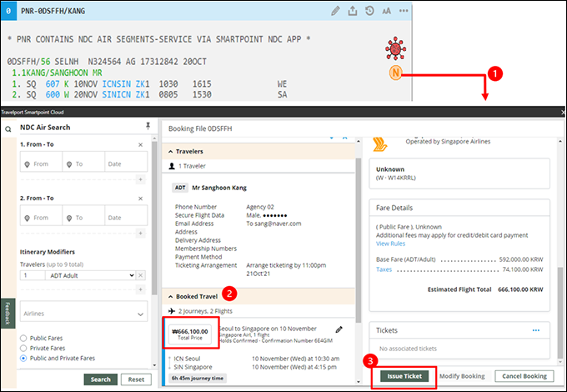Pin the NDC Air Search panel
This screenshot has height=392, width=567.
click(148, 125)
